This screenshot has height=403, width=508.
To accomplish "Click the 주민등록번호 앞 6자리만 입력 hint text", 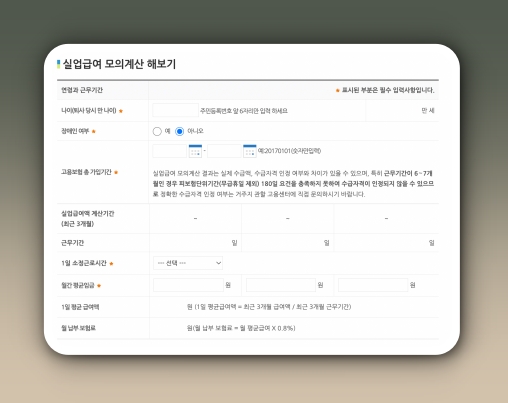I will (x=244, y=111).
